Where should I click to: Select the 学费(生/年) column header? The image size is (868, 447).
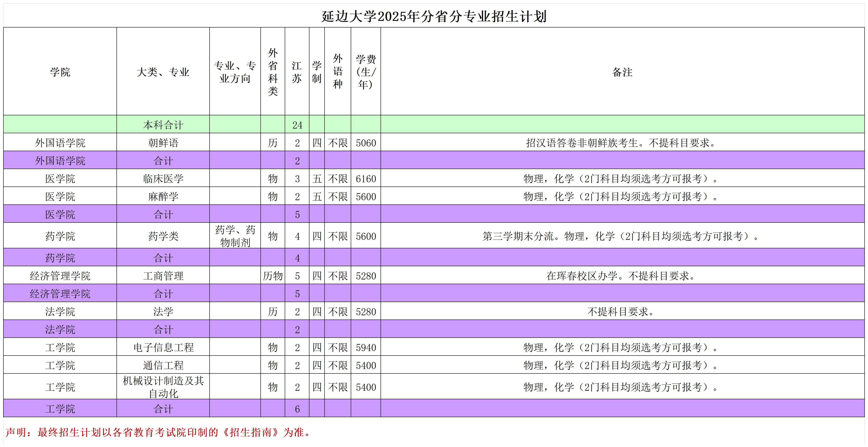pos(366,72)
